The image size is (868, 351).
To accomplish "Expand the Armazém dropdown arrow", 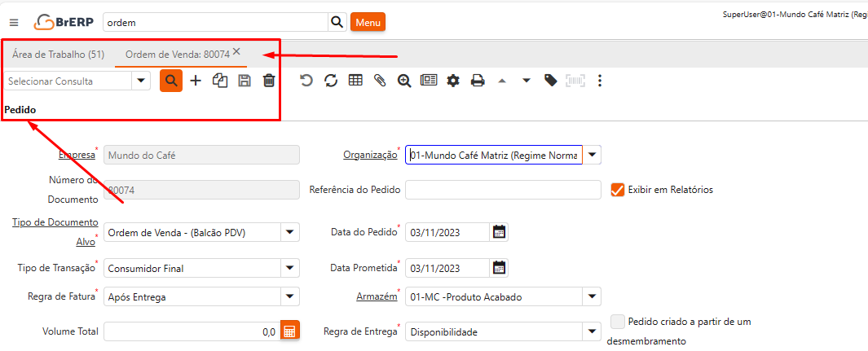I will 593,297.
